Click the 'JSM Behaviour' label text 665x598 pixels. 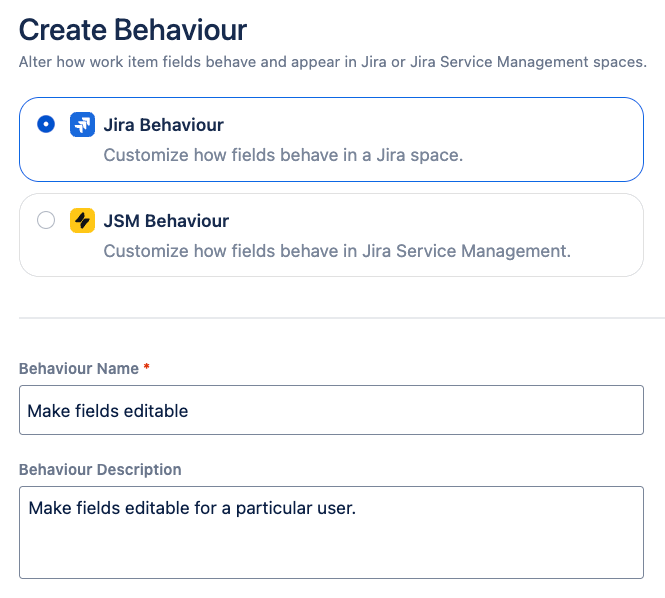(166, 221)
